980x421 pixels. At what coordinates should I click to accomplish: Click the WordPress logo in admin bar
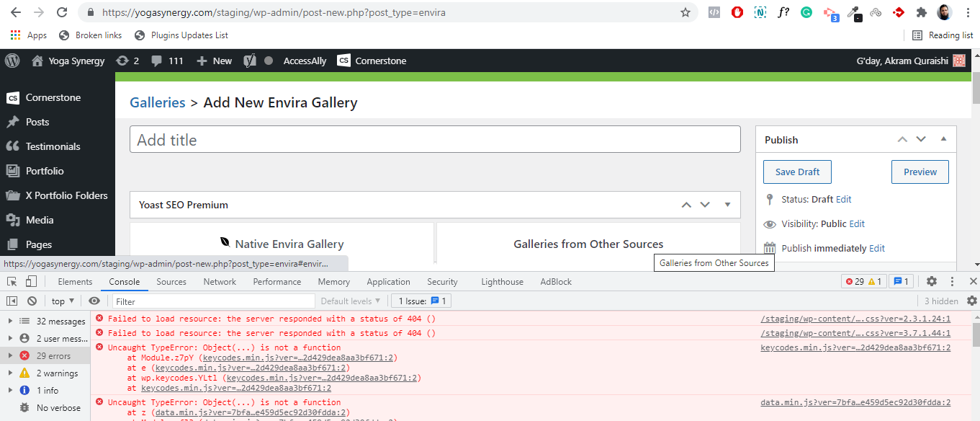click(12, 61)
